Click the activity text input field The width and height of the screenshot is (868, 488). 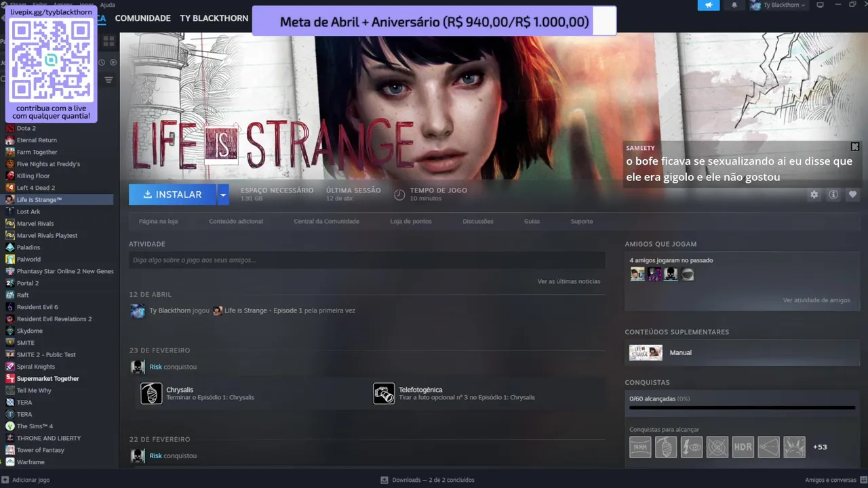coord(367,260)
